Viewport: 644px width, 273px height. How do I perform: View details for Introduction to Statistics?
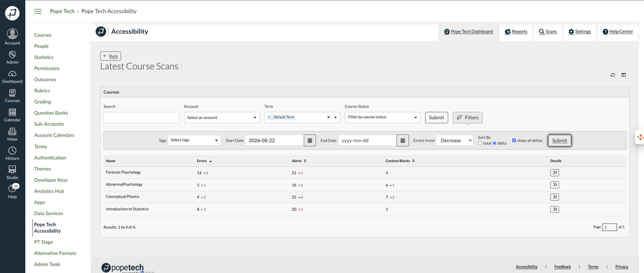555,209
